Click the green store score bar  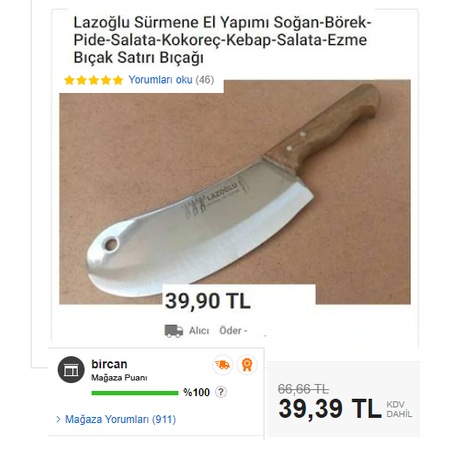tap(135, 393)
